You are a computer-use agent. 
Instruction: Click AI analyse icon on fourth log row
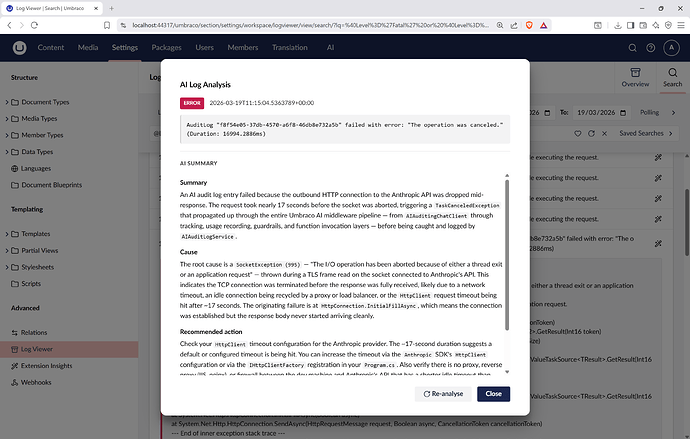pos(658,219)
